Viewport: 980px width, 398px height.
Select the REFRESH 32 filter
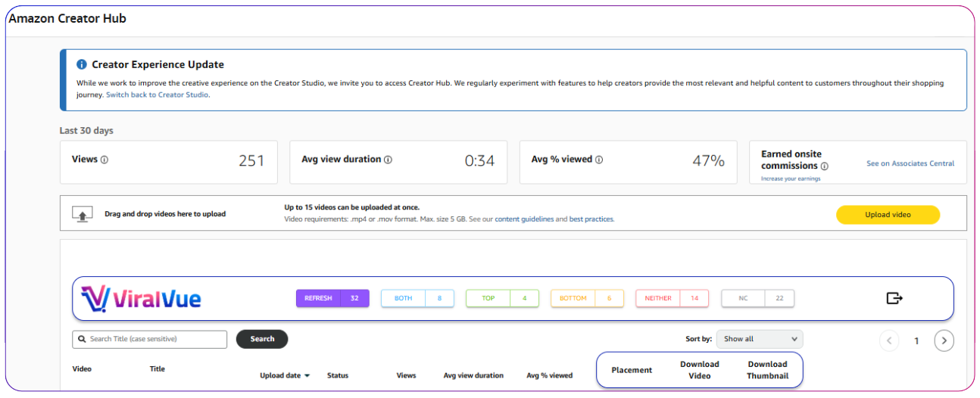pos(332,298)
